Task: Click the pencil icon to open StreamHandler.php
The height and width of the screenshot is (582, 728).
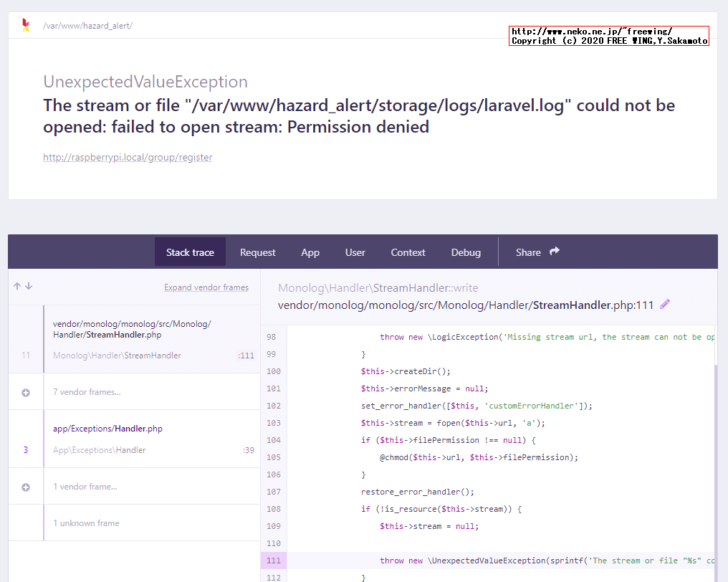Action: [665, 305]
